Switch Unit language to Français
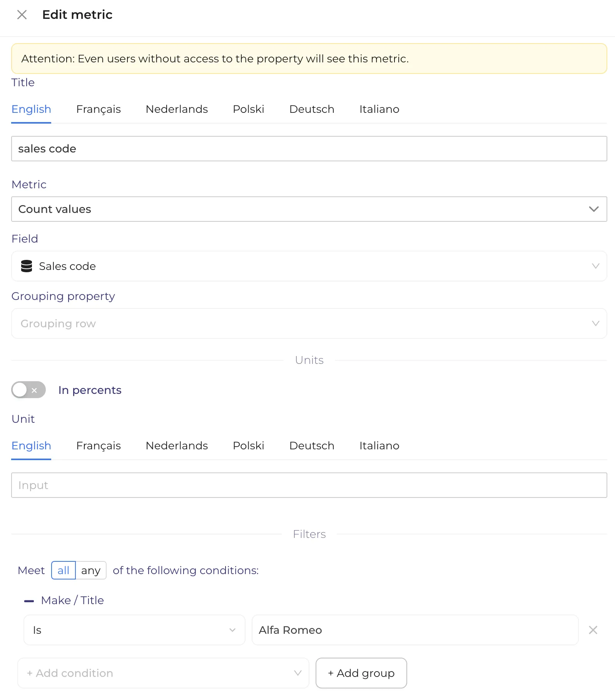Screen dimensions: 615x700 pos(99,446)
